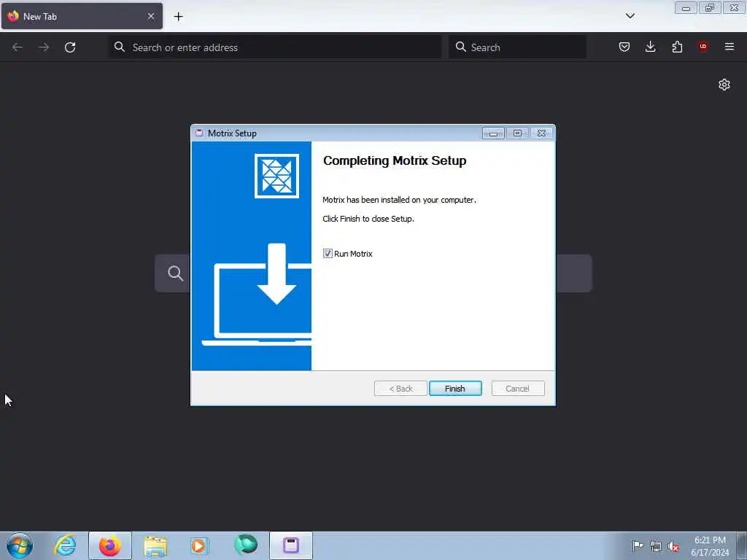Close the New Tab tab
The height and width of the screenshot is (560, 747).
tap(151, 16)
